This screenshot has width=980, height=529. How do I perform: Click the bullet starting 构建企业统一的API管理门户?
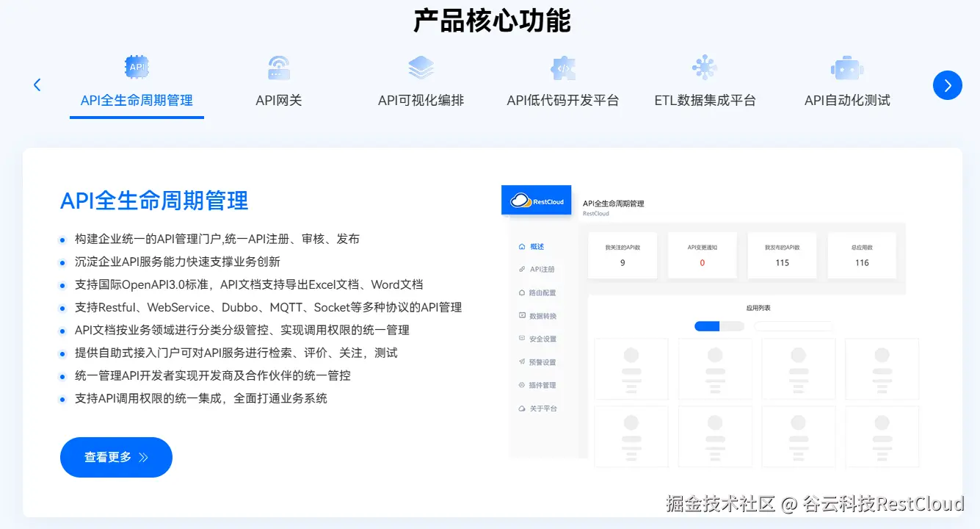[217, 239]
